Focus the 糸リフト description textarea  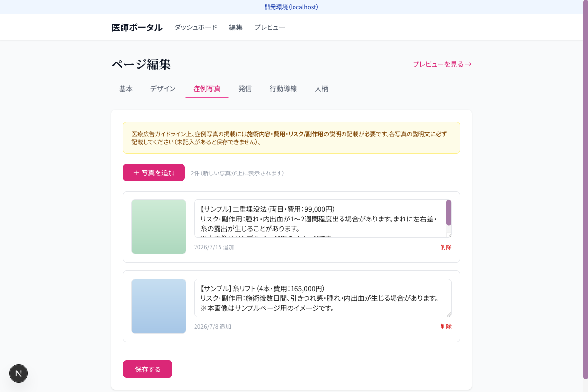323,298
